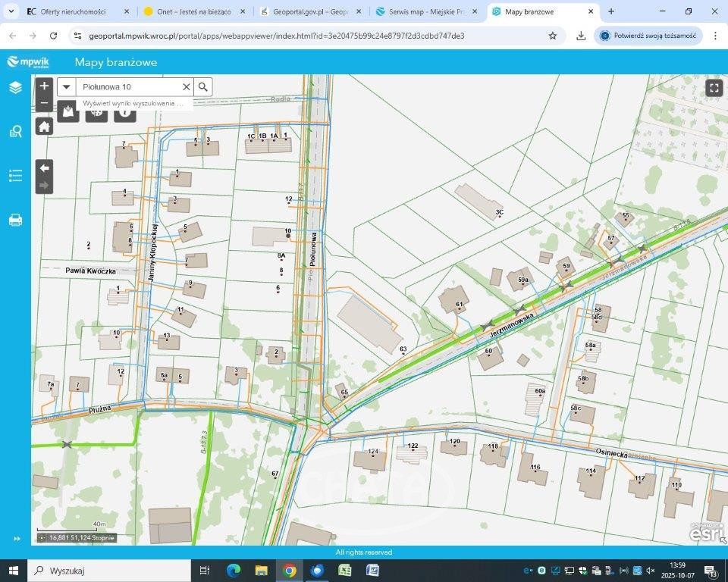Return map to default home extent
This screenshot has height=582, width=728.
[44, 127]
